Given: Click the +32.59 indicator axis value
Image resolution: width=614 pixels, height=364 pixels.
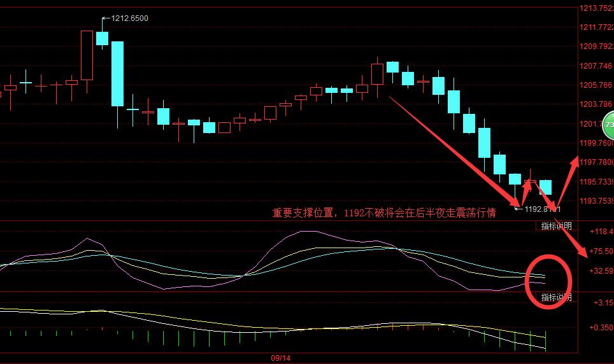Looking at the screenshot, I should [x=601, y=271].
